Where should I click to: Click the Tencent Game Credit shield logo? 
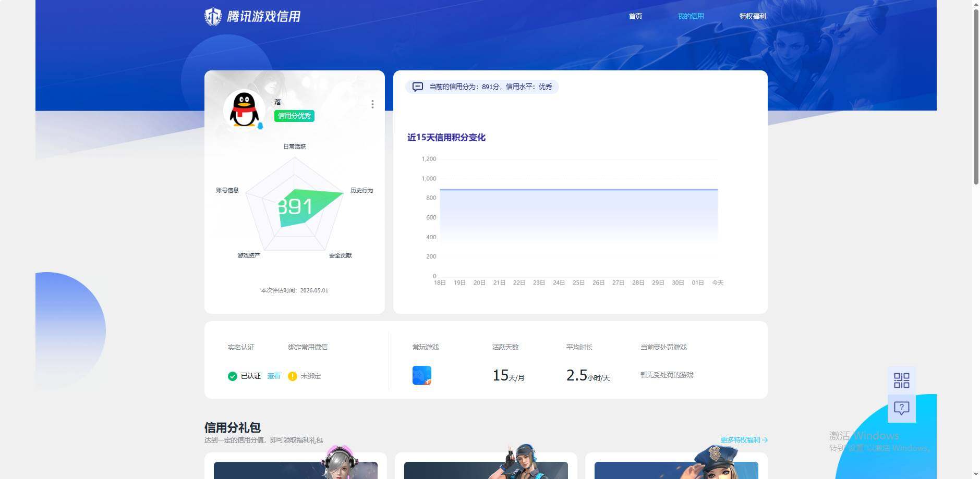point(213,17)
